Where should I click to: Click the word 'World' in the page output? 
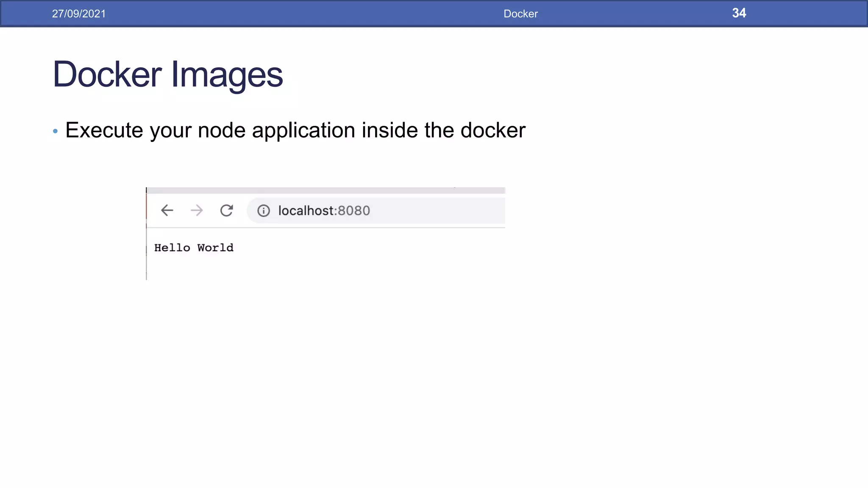point(215,248)
